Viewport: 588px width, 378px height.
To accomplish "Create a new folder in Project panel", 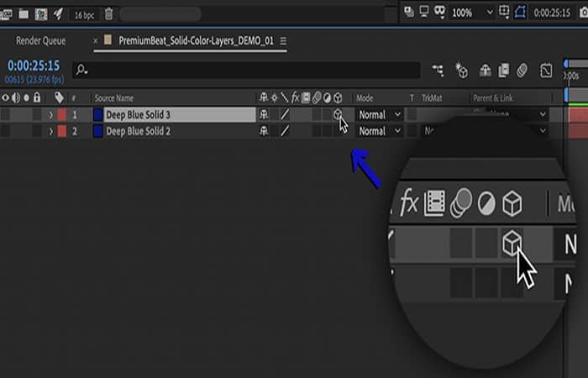I will [x=24, y=14].
